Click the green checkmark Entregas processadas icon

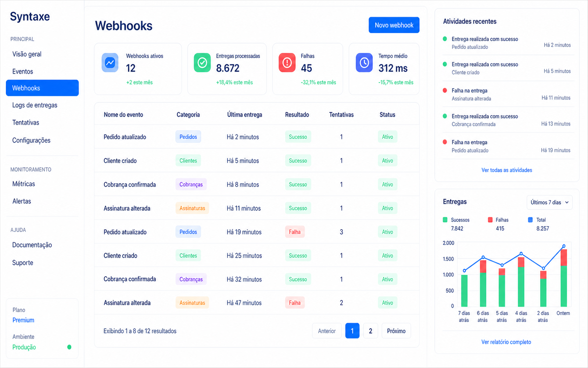coord(202,63)
